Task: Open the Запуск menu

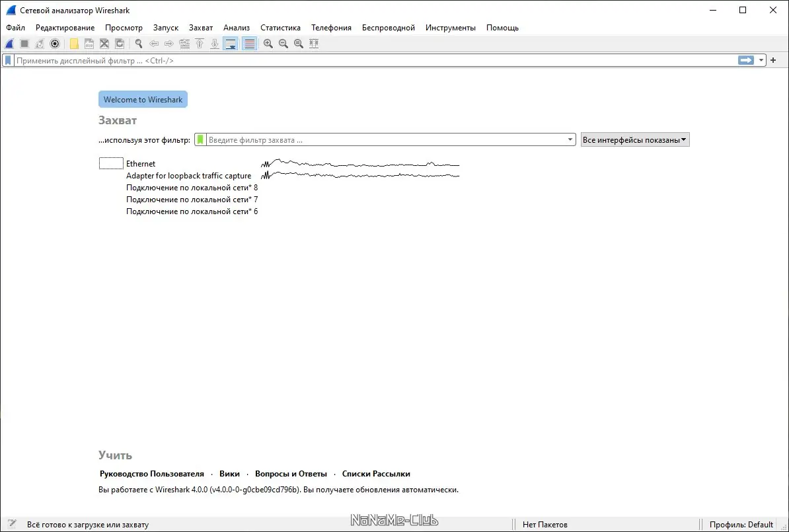Action: 166,28
